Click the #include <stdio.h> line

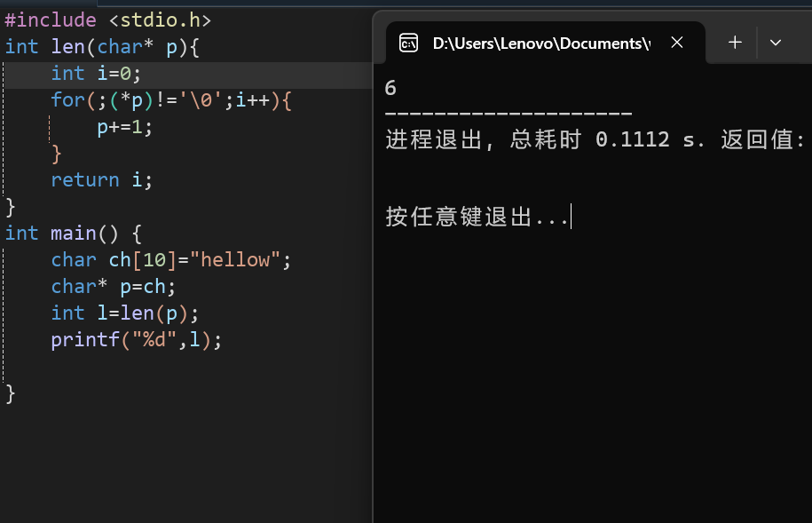pyautogui.click(x=106, y=19)
